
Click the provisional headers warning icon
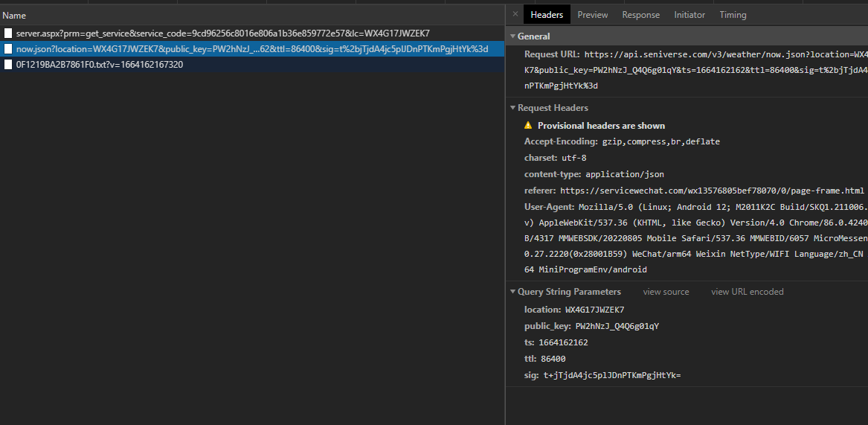pyautogui.click(x=528, y=125)
